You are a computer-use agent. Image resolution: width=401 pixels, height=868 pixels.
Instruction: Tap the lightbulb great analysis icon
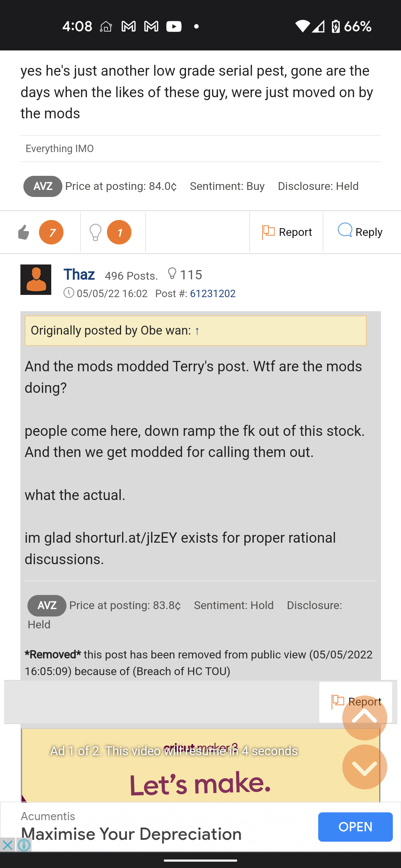pyautogui.click(x=95, y=233)
